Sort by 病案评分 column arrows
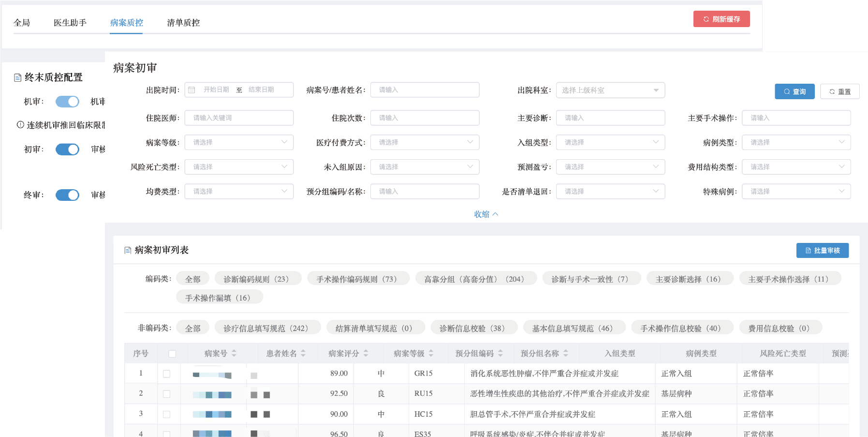This screenshot has height=437, width=868. 366,353
